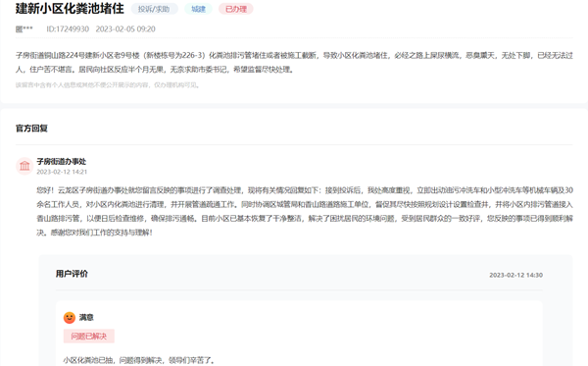
Task: Click the 官方回复 section heading
Action: pyautogui.click(x=31, y=129)
